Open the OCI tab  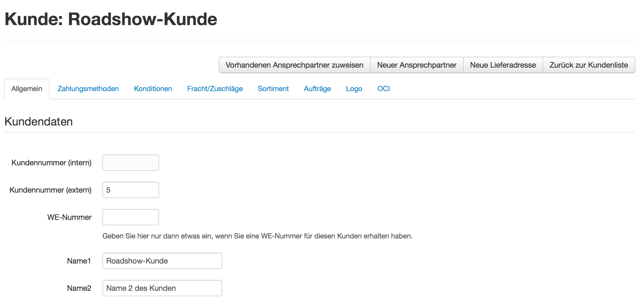click(x=383, y=89)
